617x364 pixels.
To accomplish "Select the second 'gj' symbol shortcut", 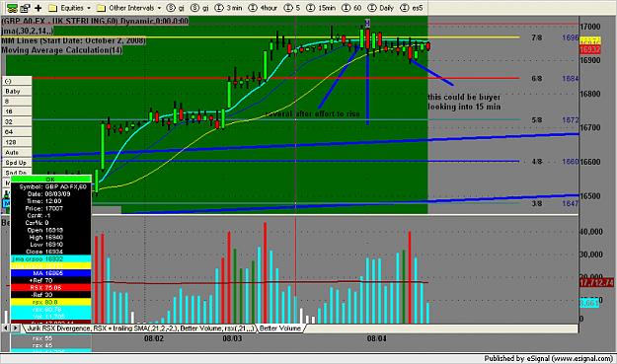I will tap(199, 8).
